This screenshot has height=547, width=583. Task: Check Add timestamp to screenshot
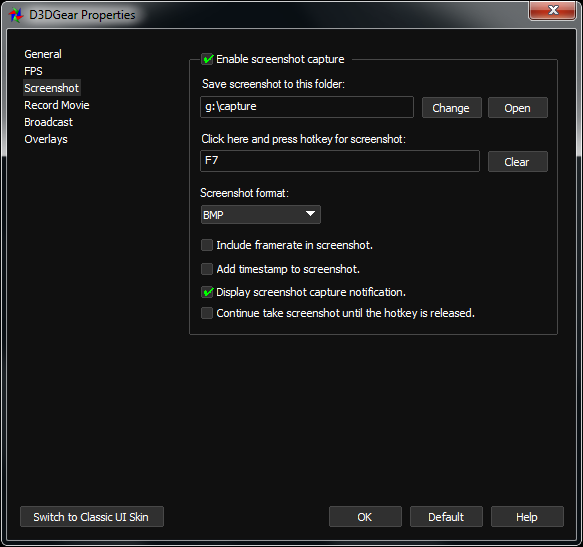click(207, 269)
